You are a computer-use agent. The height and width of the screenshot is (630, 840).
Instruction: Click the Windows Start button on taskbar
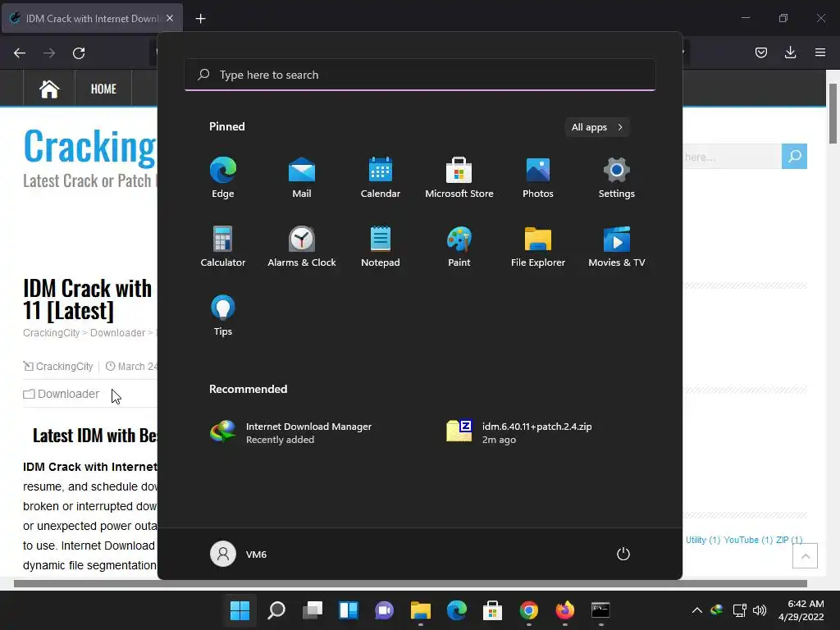[240, 610]
